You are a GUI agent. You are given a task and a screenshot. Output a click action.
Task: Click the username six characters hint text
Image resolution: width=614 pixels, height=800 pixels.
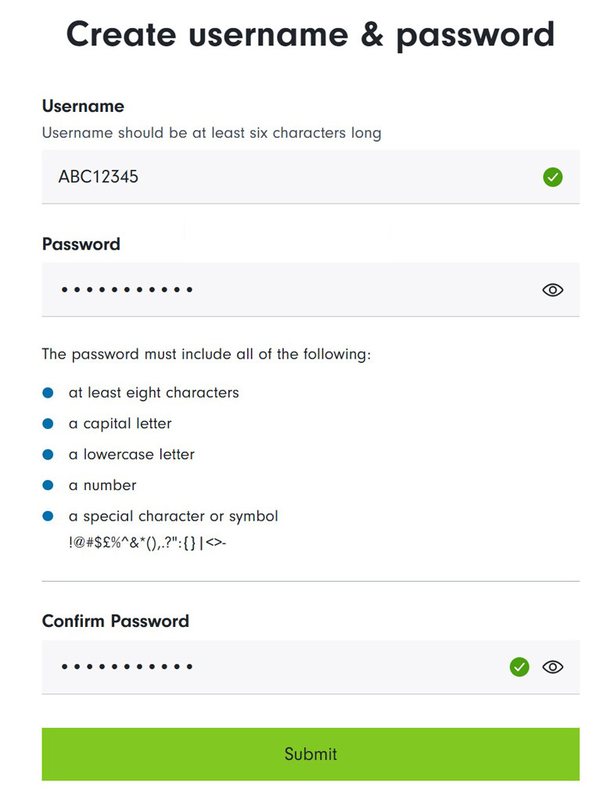tap(211, 132)
